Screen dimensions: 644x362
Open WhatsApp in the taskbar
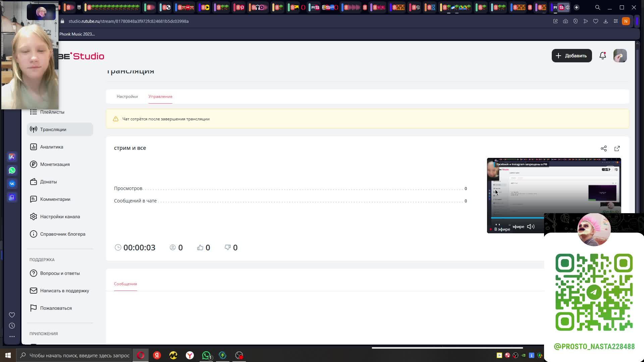tap(207, 355)
